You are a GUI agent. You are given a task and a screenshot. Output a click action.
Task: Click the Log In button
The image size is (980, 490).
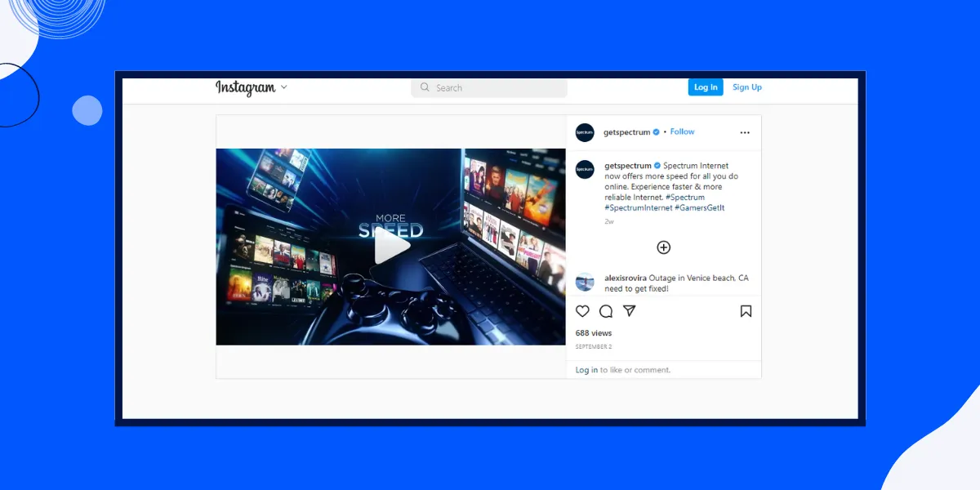pyautogui.click(x=706, y=87)
